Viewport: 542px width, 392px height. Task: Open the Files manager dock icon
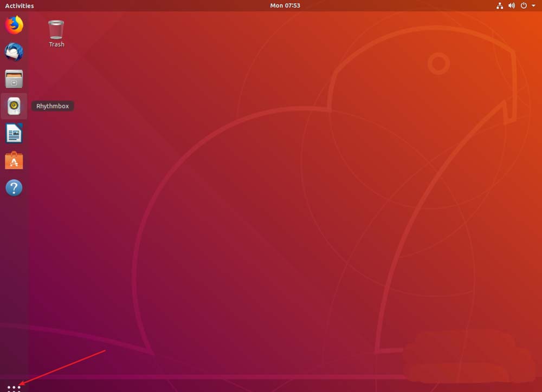pyautogui.click(x=14, y=79)
